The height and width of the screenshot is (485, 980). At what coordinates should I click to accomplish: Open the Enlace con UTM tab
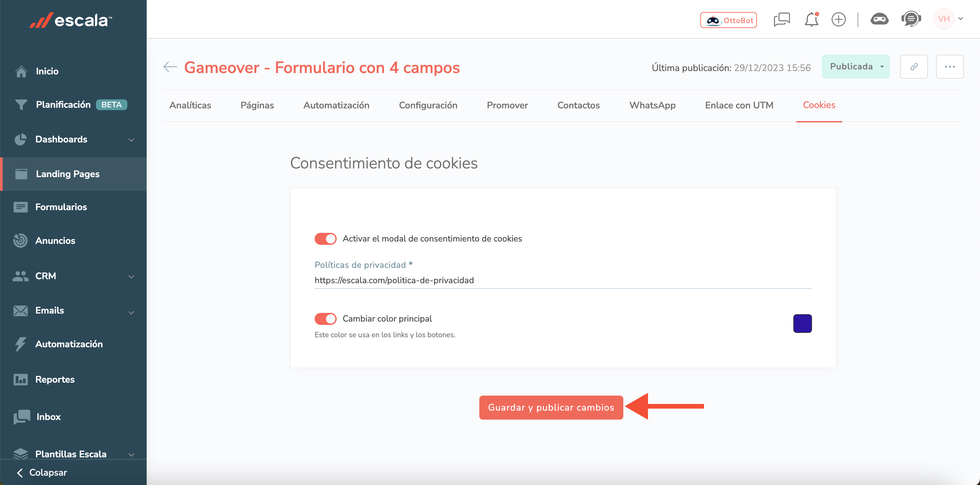tap(739, 105)
